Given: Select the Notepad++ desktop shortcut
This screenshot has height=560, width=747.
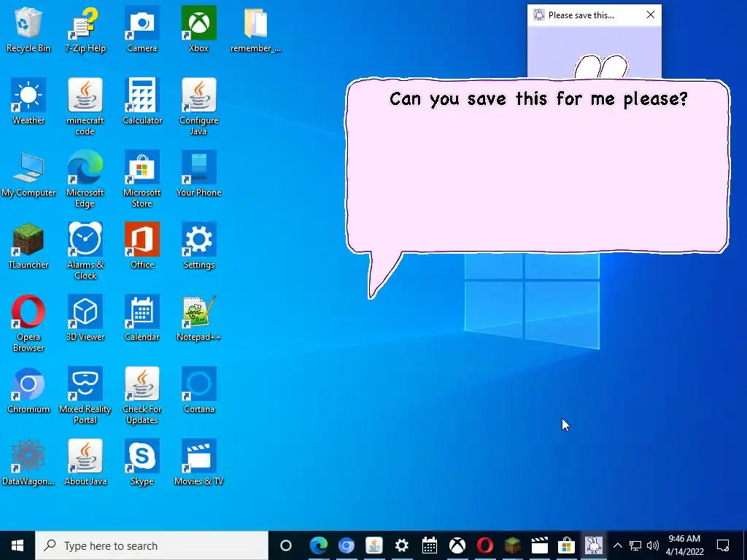Looking at the screenshot, I should coord(198,318).
